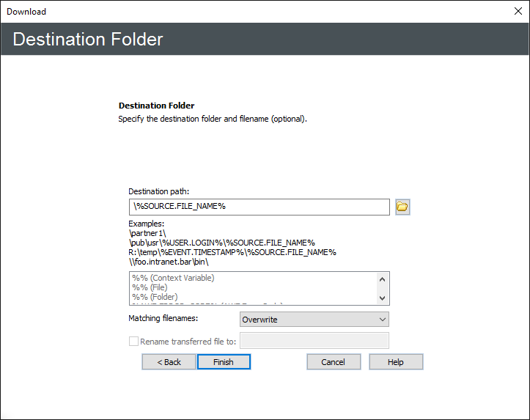Click inside the Destination path text field
The image size is (530, 420).
(259, 207)
